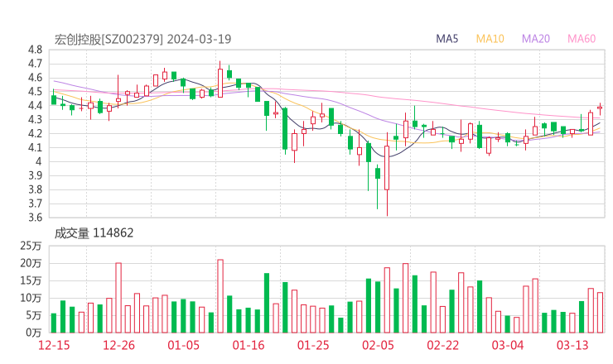Select the long red candlestick reaching down to 3.6
613x364 pixels.
pos(387,174)
